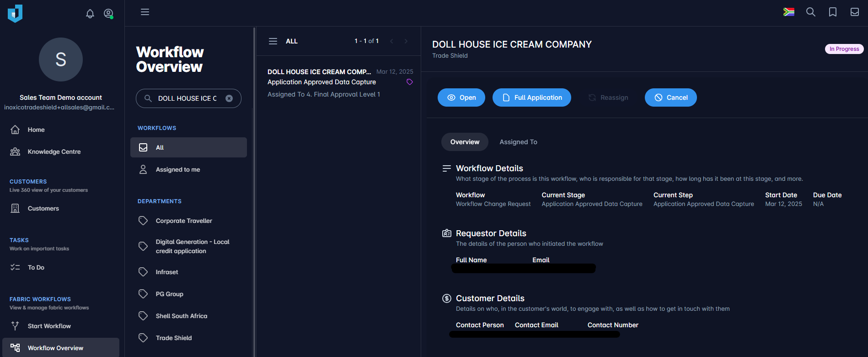The height and width of the screenshot is (357, 868).
Task: Click the Due Date 'N/A' value
Action: tap(818, 204)
